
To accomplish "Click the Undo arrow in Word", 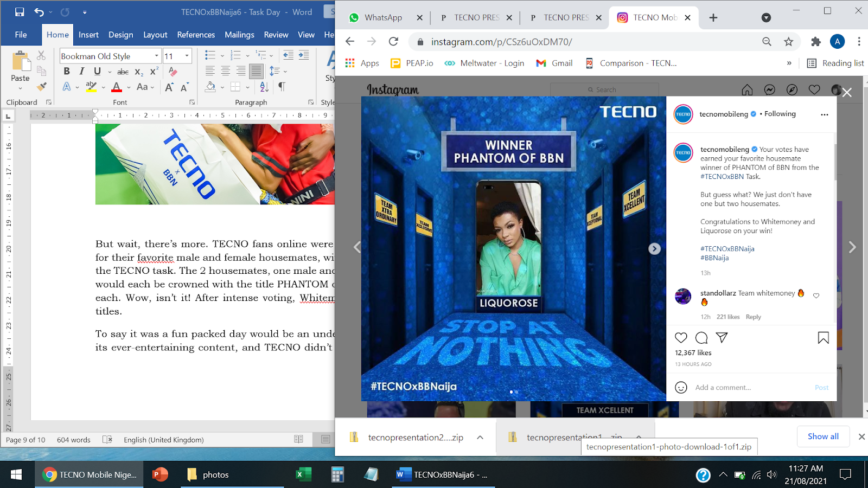I will 39,12.
